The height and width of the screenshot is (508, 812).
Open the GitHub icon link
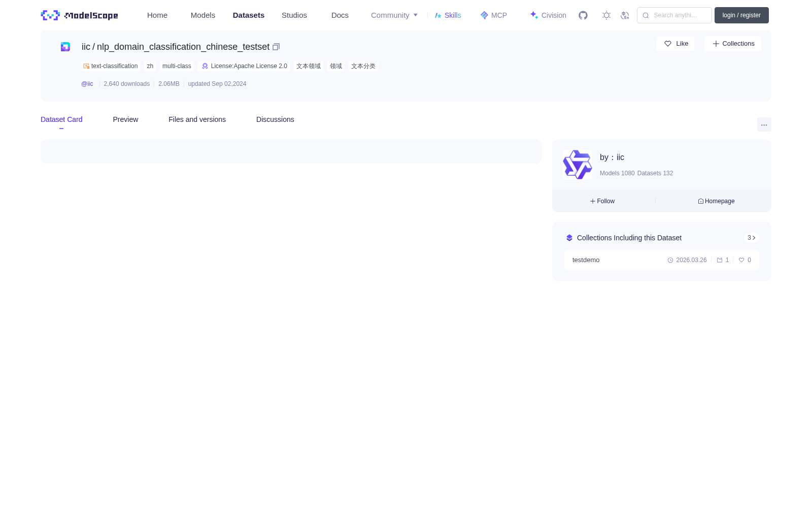point(583,15)
